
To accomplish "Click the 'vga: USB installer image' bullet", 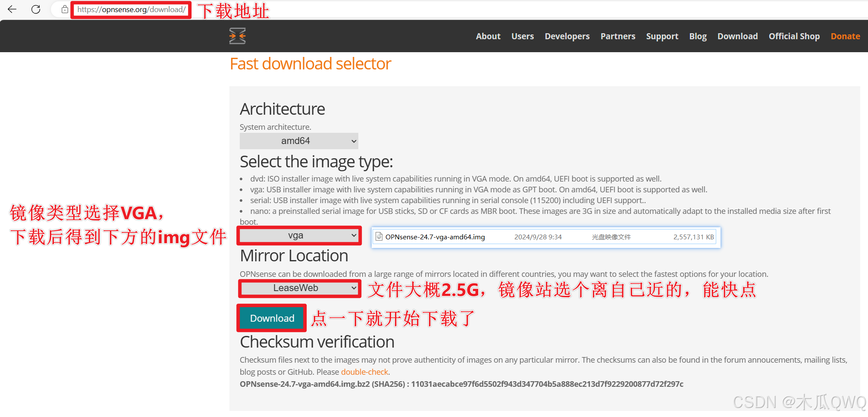I will 479,189.
